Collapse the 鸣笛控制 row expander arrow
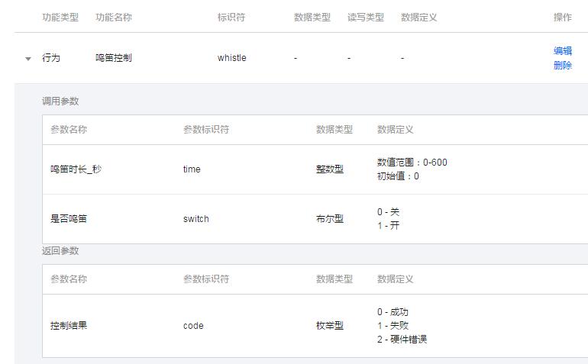 coord(28,59)
